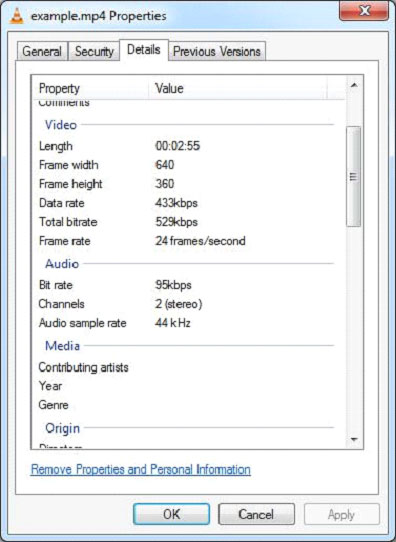Viewport: 396px width, 542px height.
Task: Open the Security tab
Action: 94,52
